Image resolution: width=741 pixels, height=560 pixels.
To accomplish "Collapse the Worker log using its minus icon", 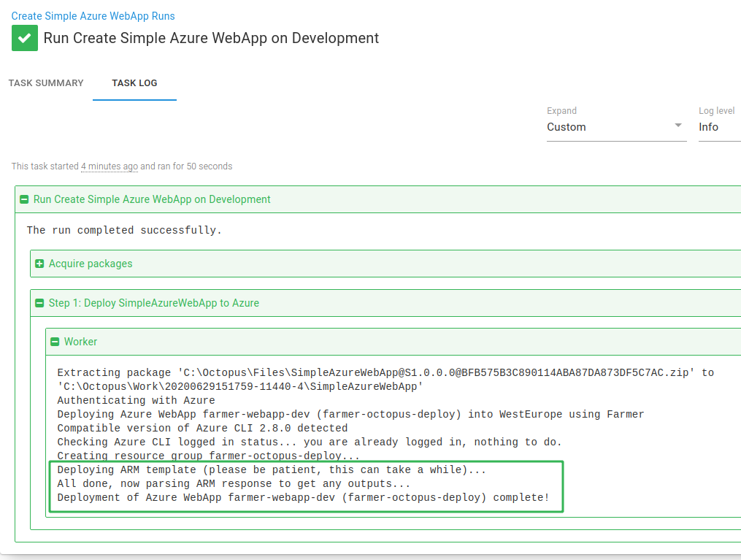I will [x=55, y=342].
